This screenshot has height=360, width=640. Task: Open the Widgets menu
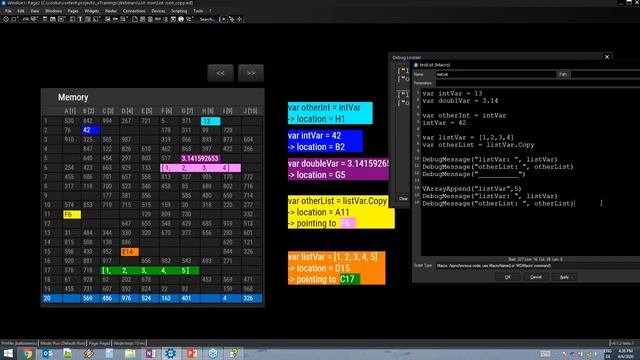[92, 11]
